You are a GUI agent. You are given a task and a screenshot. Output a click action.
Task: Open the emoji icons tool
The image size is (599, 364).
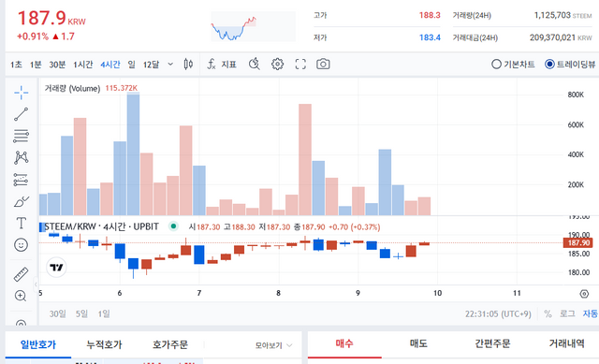(x=21, y=245)
